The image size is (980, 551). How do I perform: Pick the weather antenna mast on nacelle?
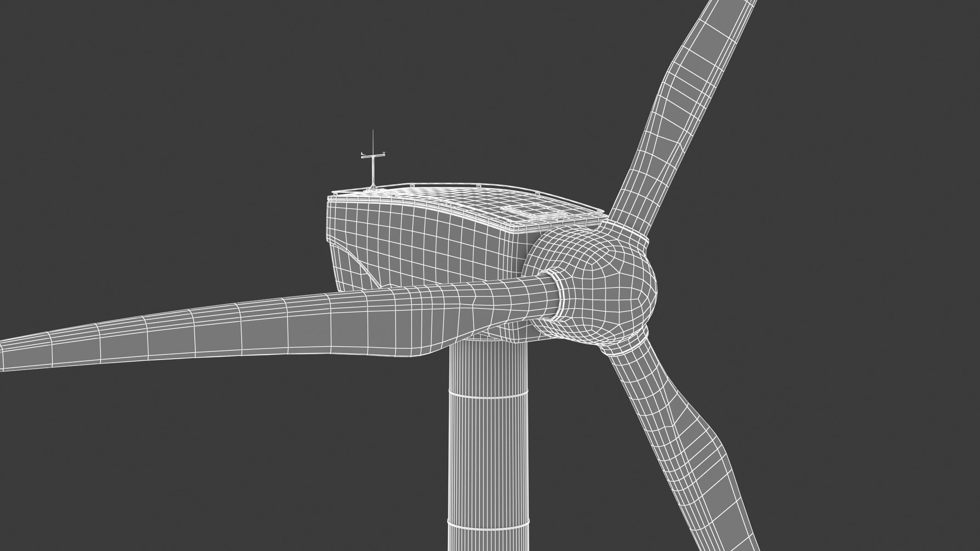tap(373, 159)
